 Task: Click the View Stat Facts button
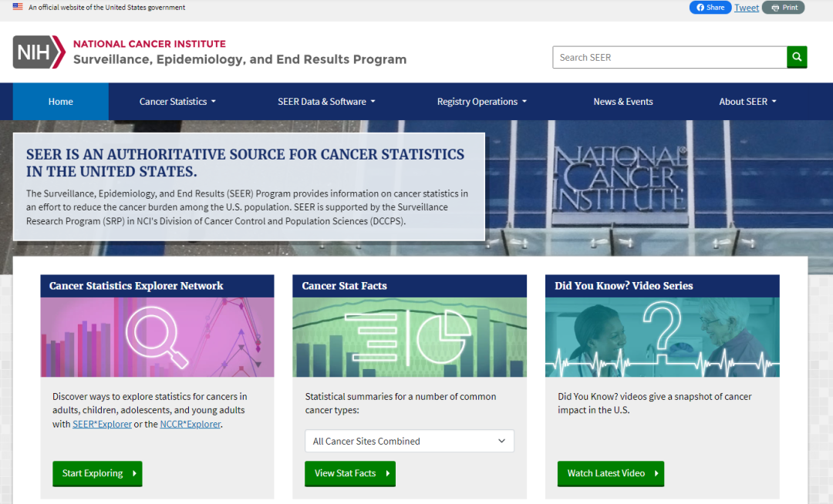(350, 473)
